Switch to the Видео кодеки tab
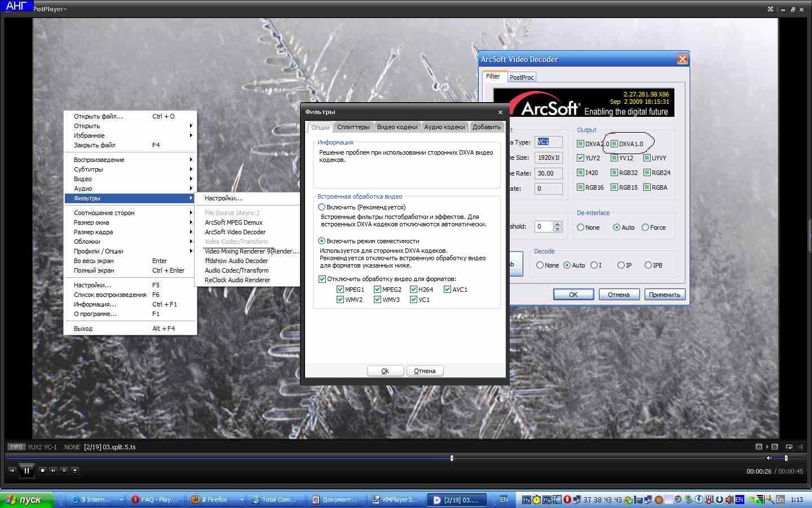 pyautogui.click(x=397, y=127)
